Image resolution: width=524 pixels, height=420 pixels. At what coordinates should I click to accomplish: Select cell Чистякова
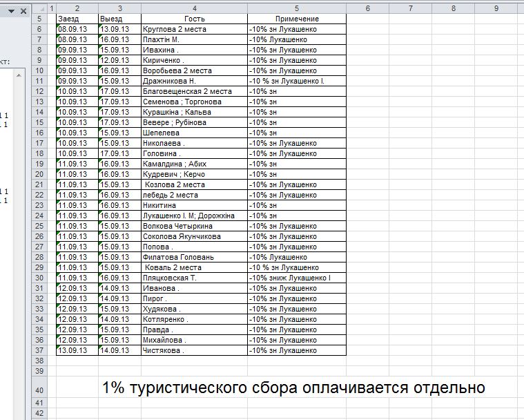195,350
